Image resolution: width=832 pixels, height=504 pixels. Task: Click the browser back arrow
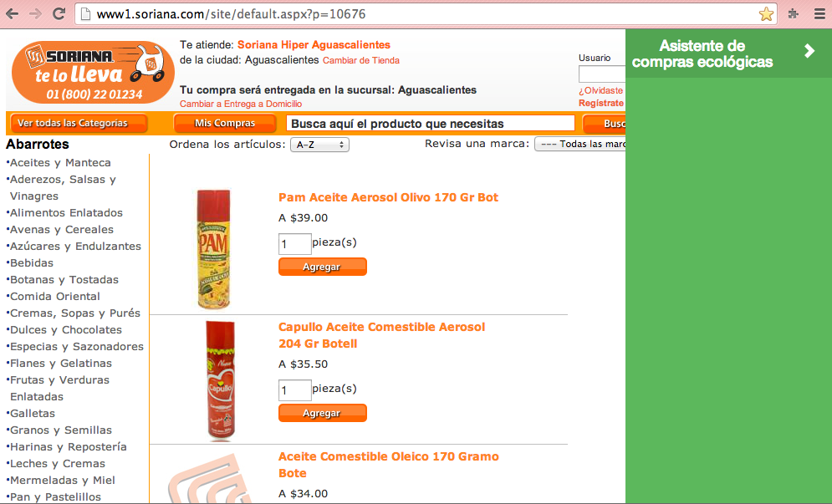pyautogui.click(x=13, y=14)
